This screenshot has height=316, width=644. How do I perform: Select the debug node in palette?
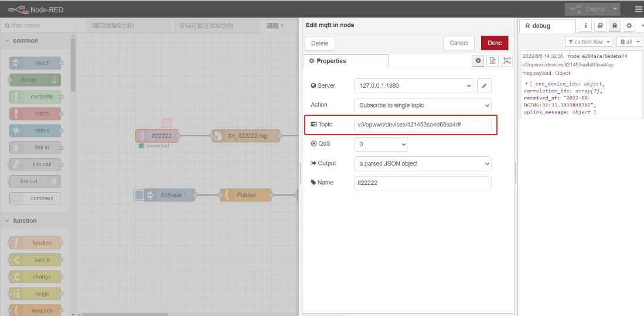[x=35, y=80]
